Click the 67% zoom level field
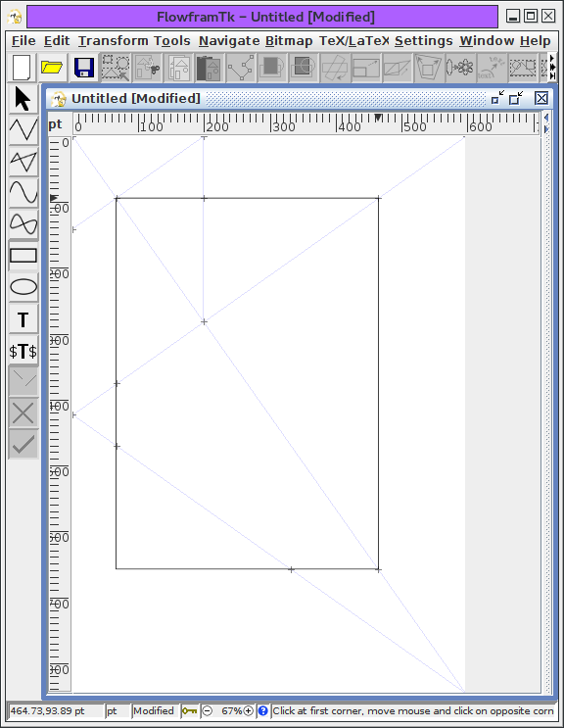 [231, 710]
